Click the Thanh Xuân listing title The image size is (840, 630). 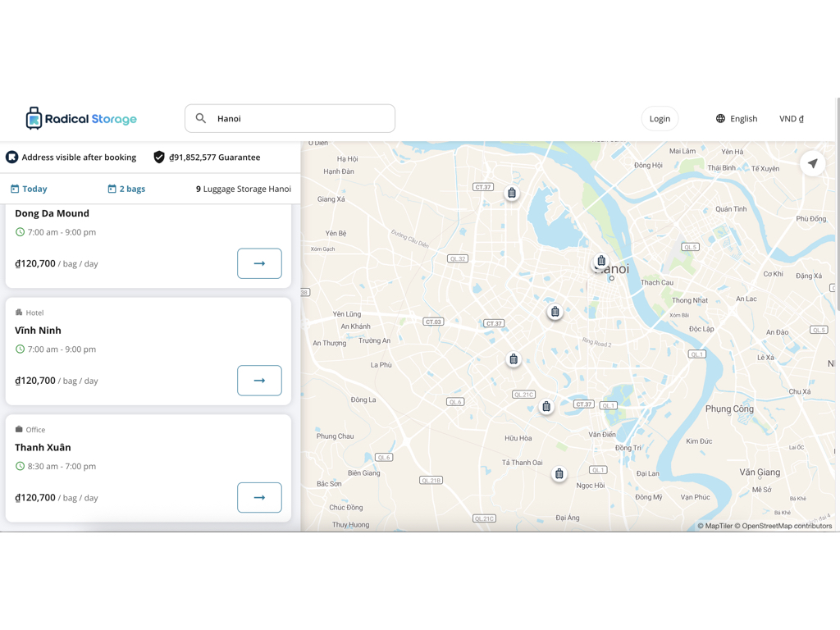click(43, 447)
